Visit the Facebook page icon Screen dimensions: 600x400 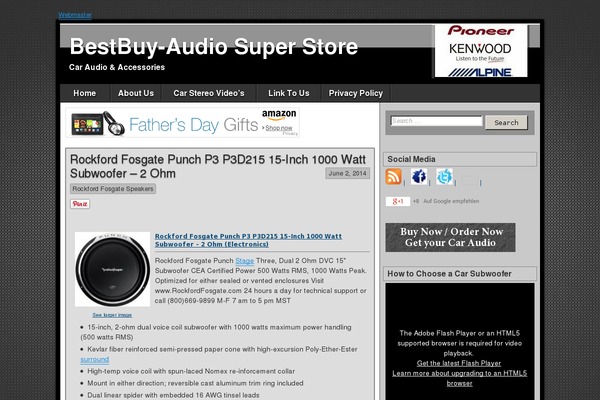point(419,176)
